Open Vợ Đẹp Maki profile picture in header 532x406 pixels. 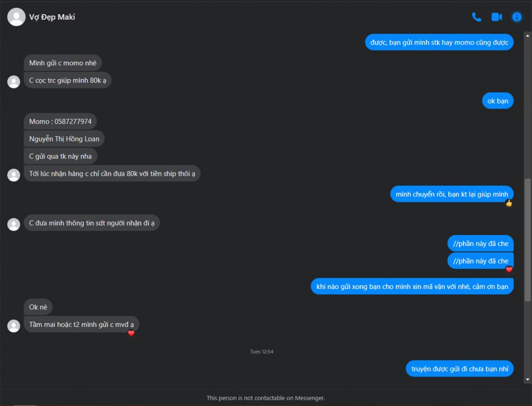16,17
